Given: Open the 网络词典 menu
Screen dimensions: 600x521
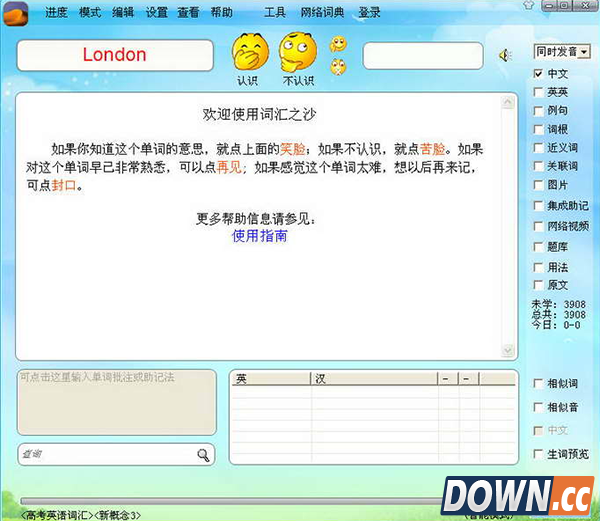Looking at the screenshot, I should click(x=320, y=13).
